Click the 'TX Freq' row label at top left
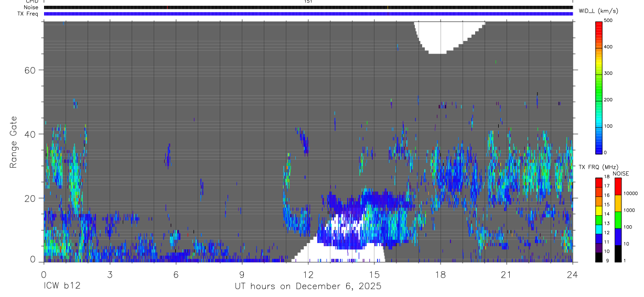Image resolution: width=644 pixels, height=297 pixels. [x=28, y=14]
